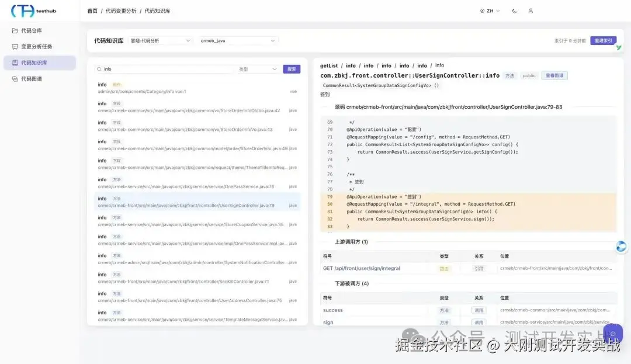631x364 pixels.
Task: Select the OnePassServiceImpl result row
Action: tap(197, 240)
